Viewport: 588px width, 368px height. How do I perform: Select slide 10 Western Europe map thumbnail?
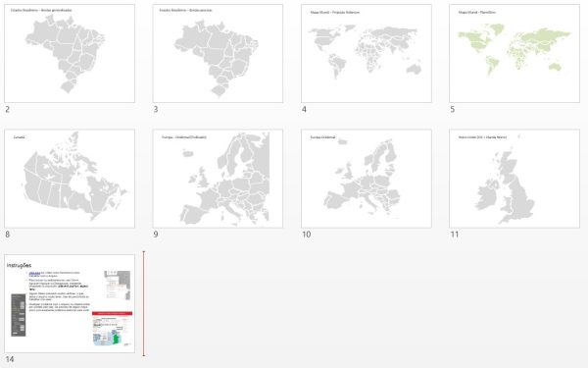367,179
